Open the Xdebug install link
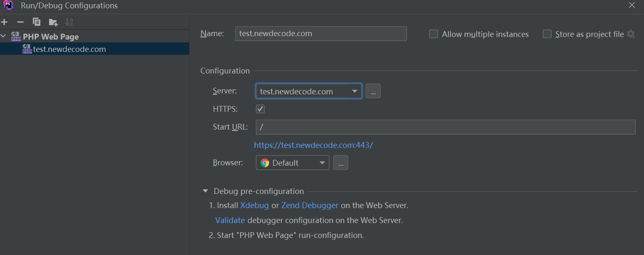The width and height of the screenshot is (644, 255). pyautogui.click(x=254, y=205)
